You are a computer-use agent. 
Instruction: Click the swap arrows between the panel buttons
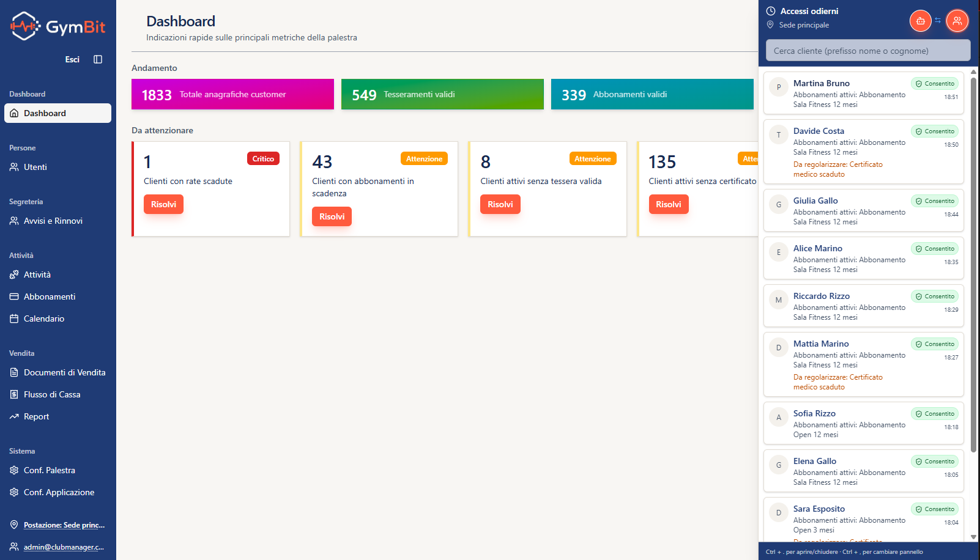(938, 21)
